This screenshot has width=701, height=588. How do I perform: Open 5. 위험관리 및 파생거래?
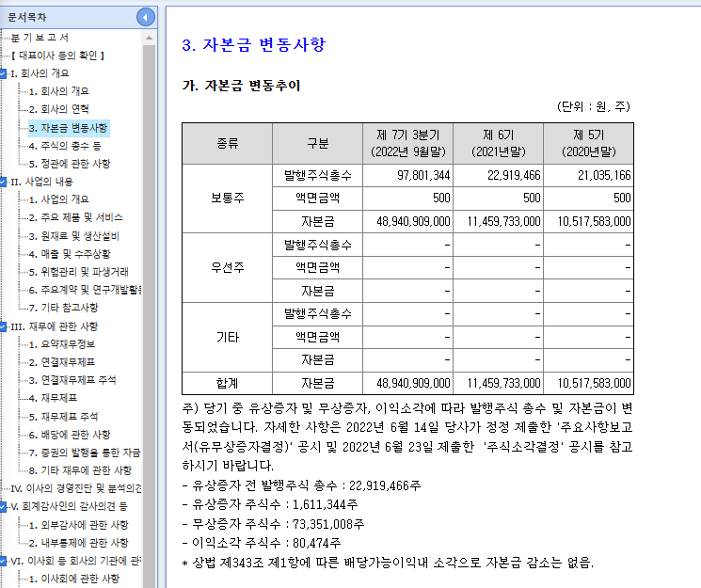(79, 272)
